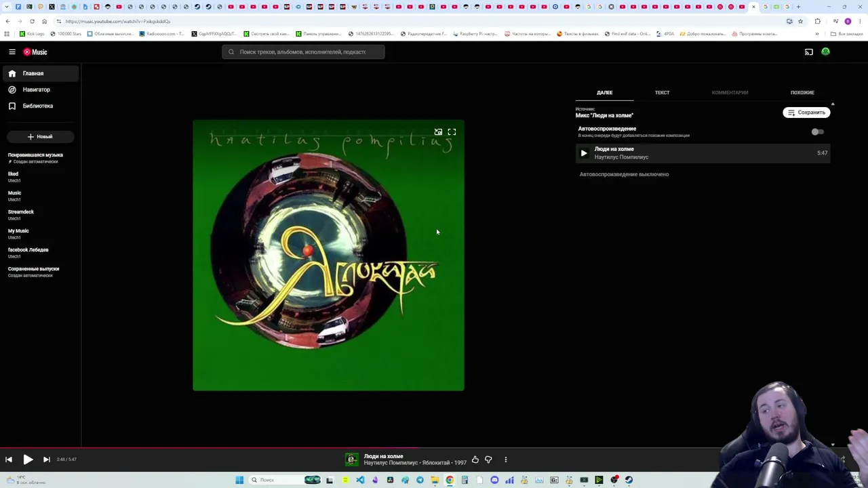
Task: Open Telegram from the taskbar
Action: click(420, 480)
